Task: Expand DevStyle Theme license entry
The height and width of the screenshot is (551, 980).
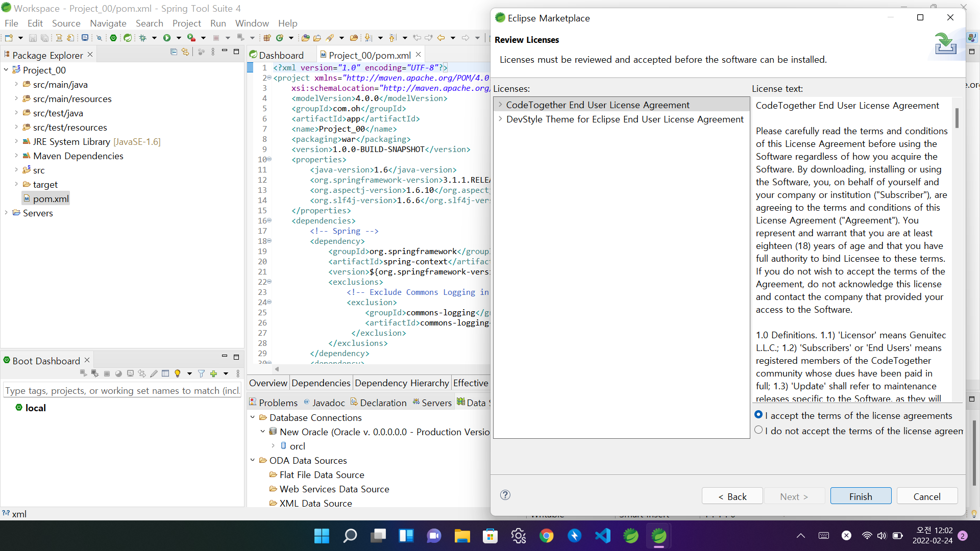Action: [x=500, y=119]
